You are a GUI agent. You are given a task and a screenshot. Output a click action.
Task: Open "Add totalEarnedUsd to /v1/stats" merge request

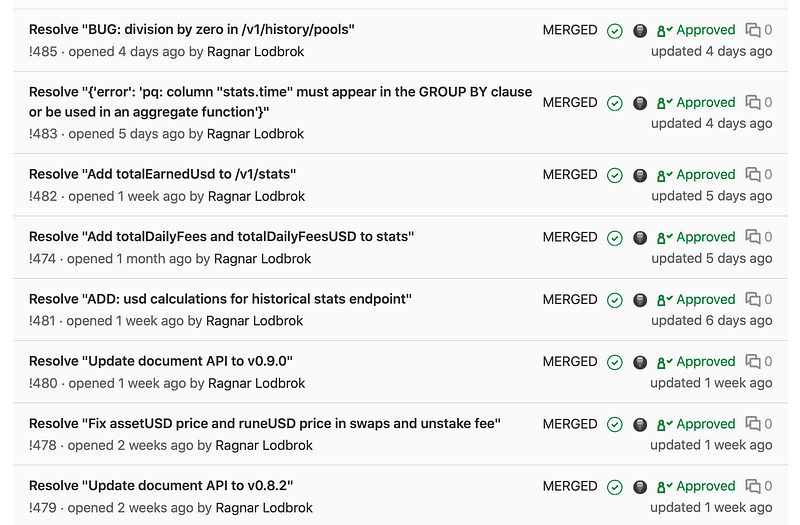pos(162,174)
